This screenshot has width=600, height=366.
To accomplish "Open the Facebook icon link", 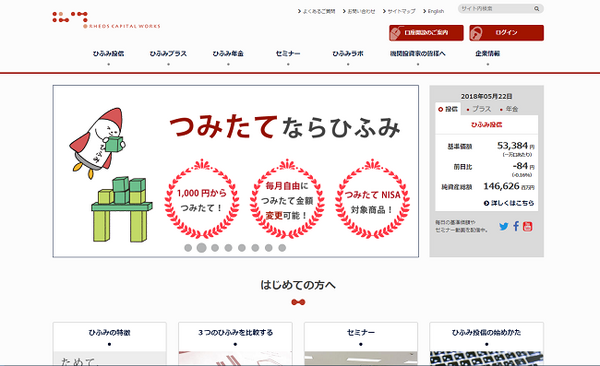I will [516, 226].
